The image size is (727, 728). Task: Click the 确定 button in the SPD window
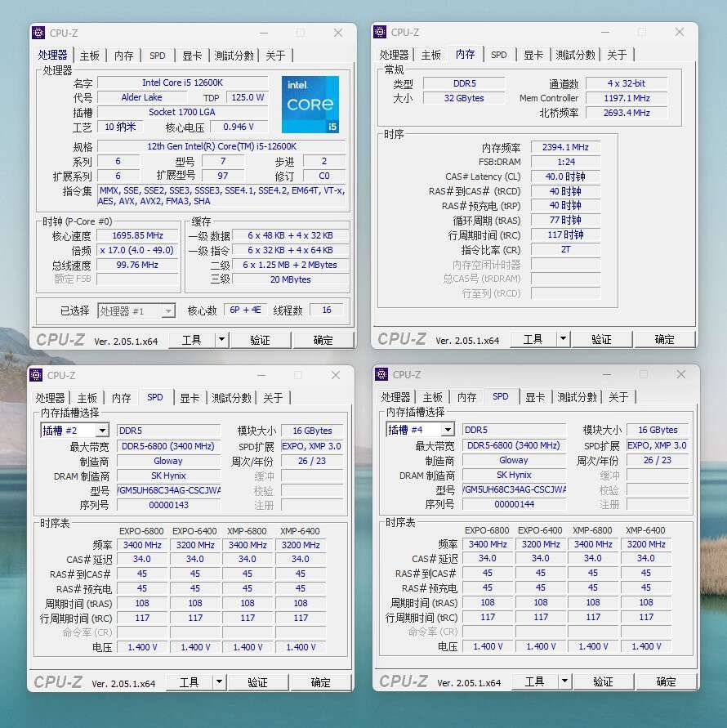coord(321,681)
